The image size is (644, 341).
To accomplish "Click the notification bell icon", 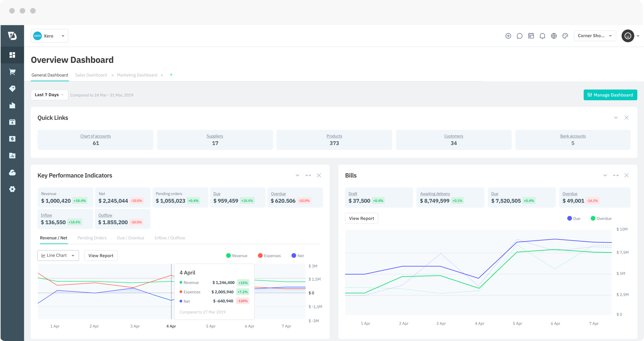I will (543, 36).
